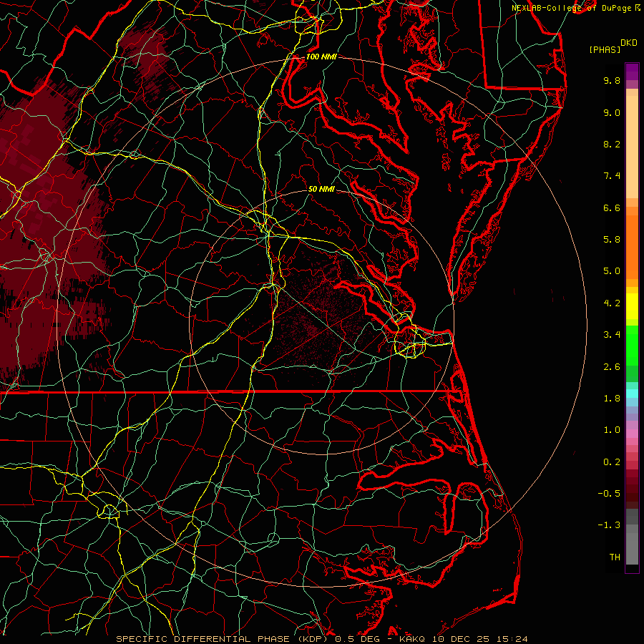644x644 pixels.
Task: Select the DKD legend title
Action: click(x=629, y=42)
